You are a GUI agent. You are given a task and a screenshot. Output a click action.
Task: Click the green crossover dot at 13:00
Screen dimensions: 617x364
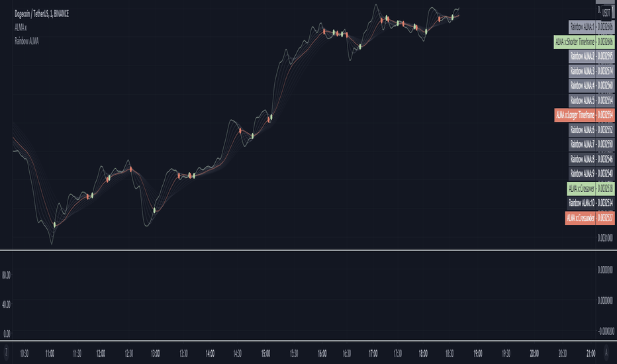click(155, 210)
